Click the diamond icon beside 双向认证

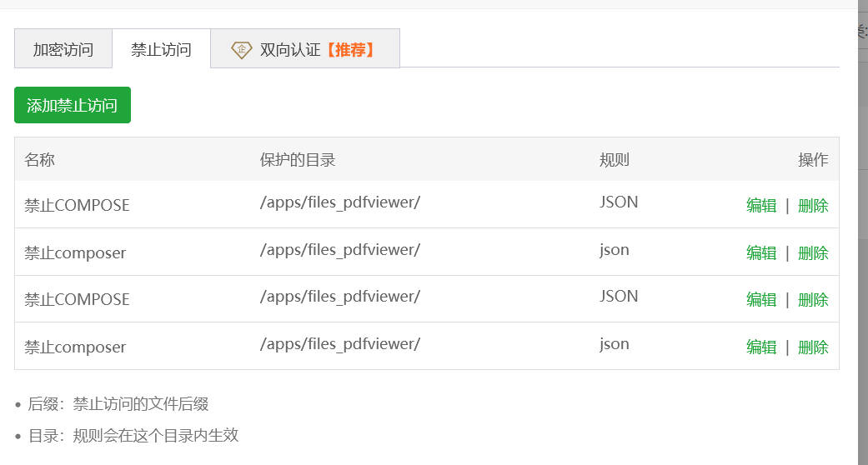pyautogui.click(x=241, y=50)
